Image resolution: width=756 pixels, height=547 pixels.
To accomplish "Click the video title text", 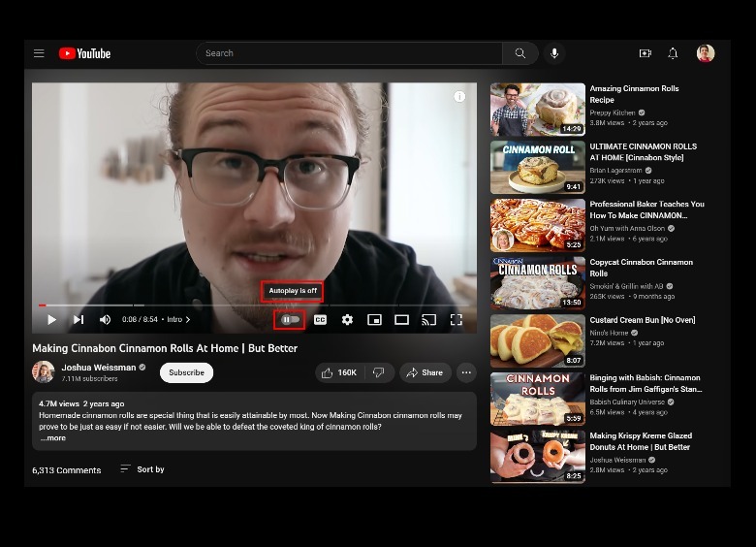I will pyautogui.click(x=165, y=348).
